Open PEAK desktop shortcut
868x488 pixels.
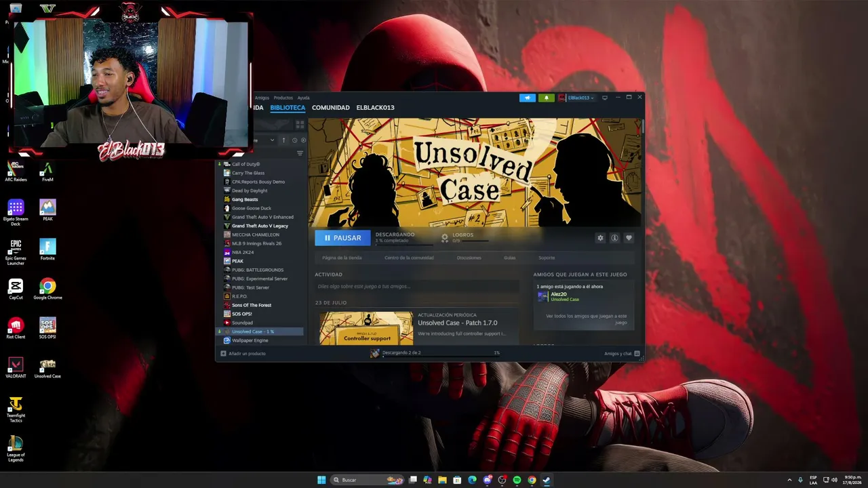[x=47, y=210]
